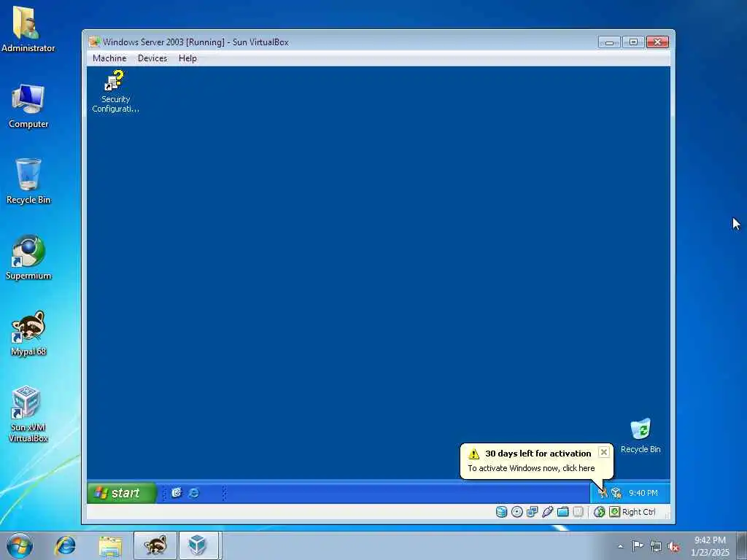Click the VirtualBox window title bar text
The image size is (747, 560).
click(196, 42)
